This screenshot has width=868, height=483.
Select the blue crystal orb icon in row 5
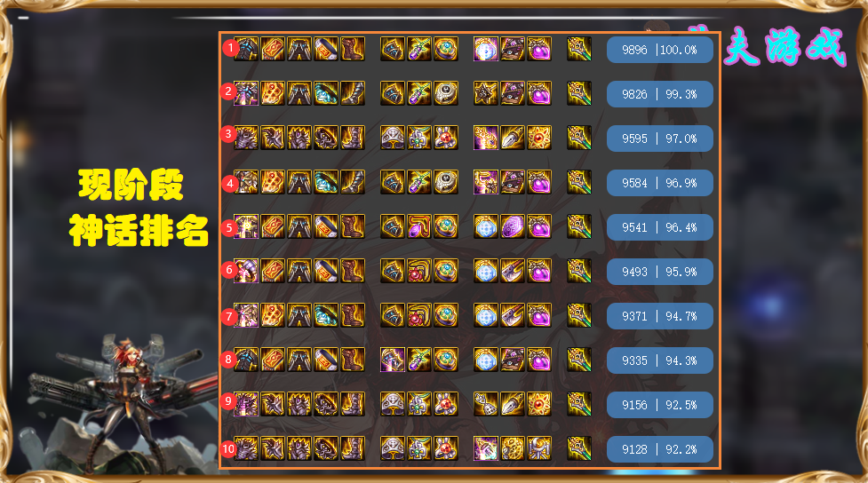pos(485,226)
